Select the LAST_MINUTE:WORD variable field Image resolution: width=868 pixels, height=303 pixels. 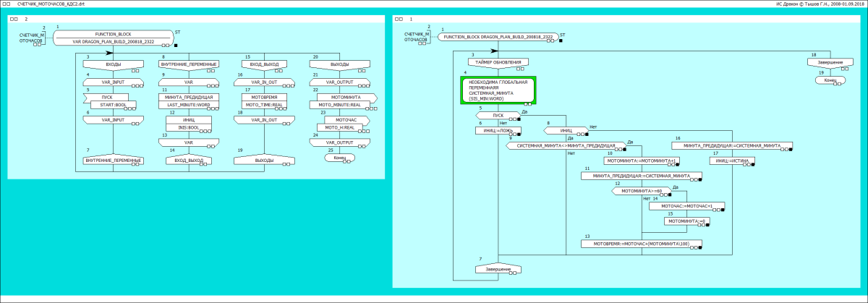[x=188, y=105]
